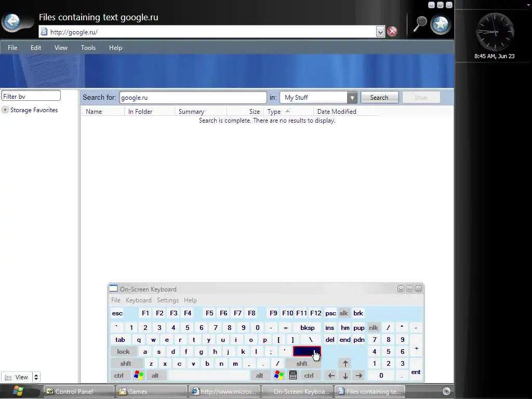Open the View style stepper arrows
532x399 pixels.
(36, 377)
